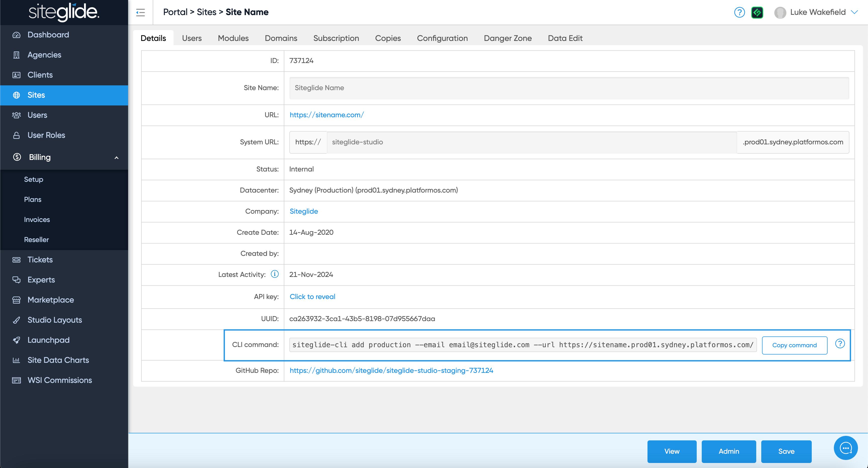Image resolution: width=868 pixels, height=468 pixels.
Task: Select the Copies tab
Action: click(388, 38)
